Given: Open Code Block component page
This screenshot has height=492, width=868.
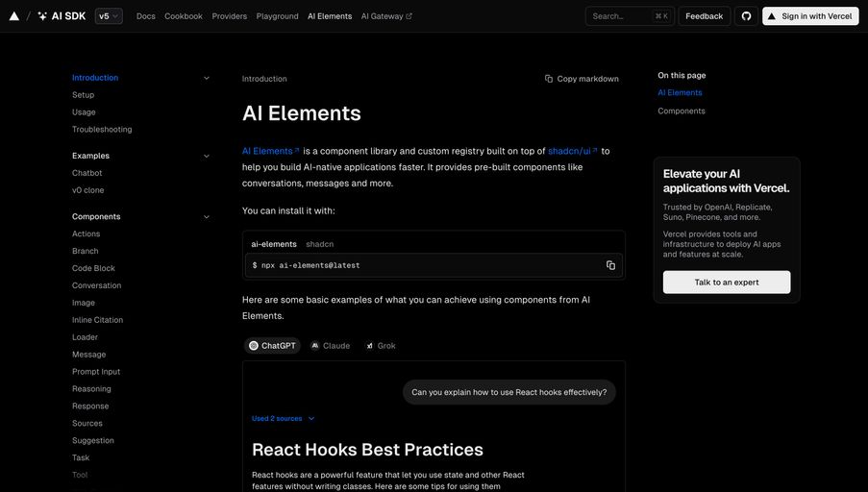Looking at the screenshot, I should [93, 268].
